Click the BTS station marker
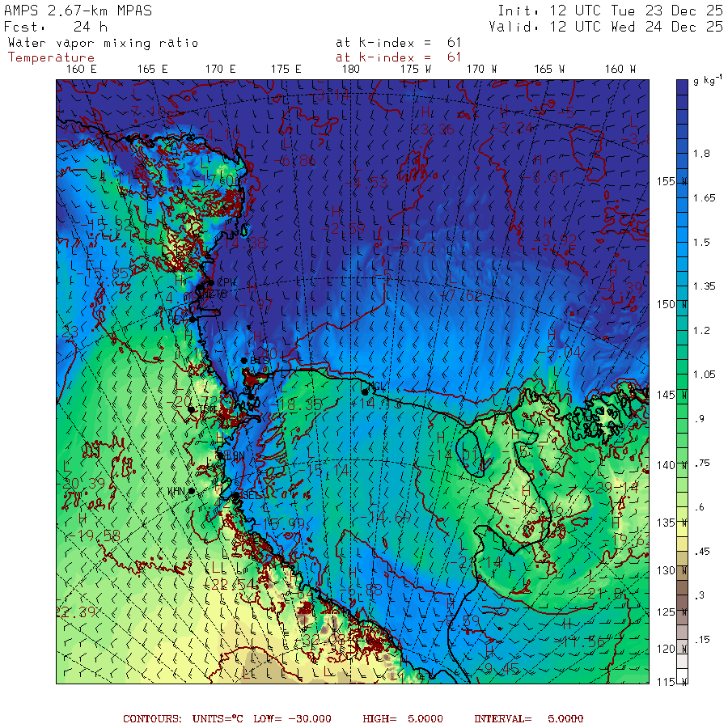The width and height of the screenshot is (728, 728). pyautogui.click(x=244, y=360)
